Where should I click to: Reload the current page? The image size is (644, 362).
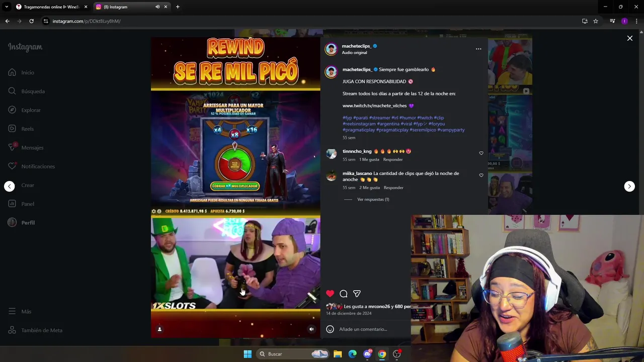pos(31,21)
